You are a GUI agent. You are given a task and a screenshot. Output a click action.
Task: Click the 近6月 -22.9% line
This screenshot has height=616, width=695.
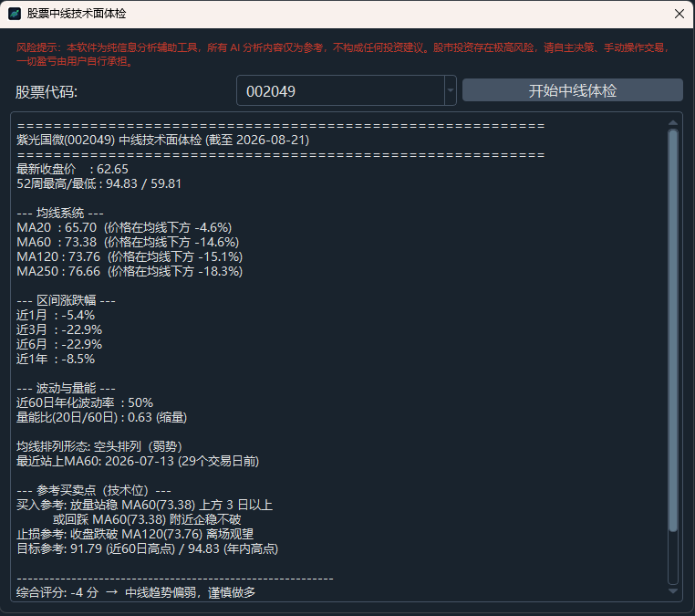[59, 345]
